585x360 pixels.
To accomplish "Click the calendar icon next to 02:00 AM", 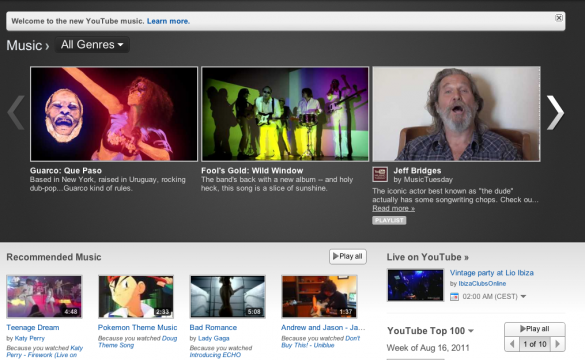I will click(454, 297).
